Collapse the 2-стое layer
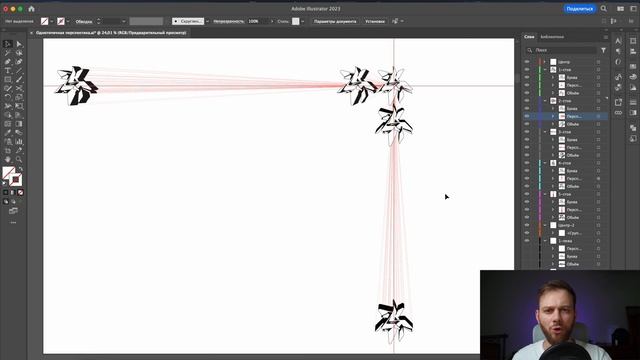The width and height of the screenshot is (640, 360). [x=545, y=101]
